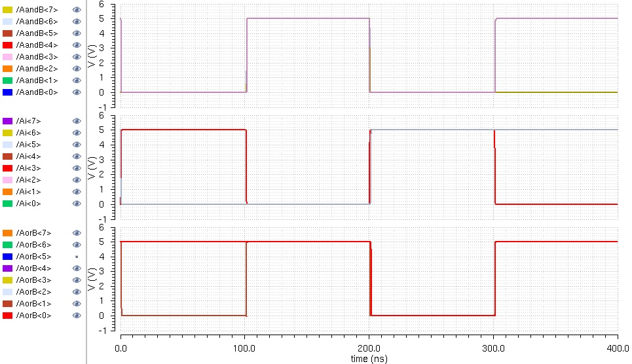Select the /AandB<6> signal name

[x=37, y=22]
